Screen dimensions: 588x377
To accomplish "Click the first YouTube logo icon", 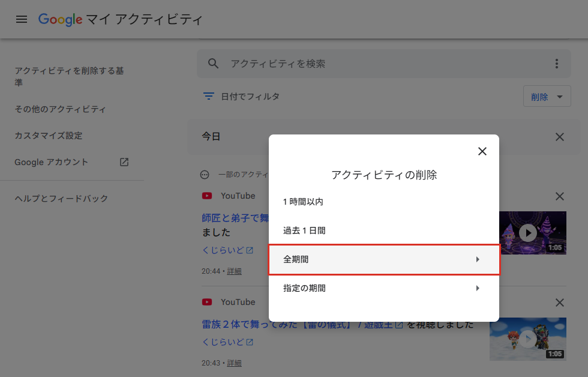I will tap(207, 196).
